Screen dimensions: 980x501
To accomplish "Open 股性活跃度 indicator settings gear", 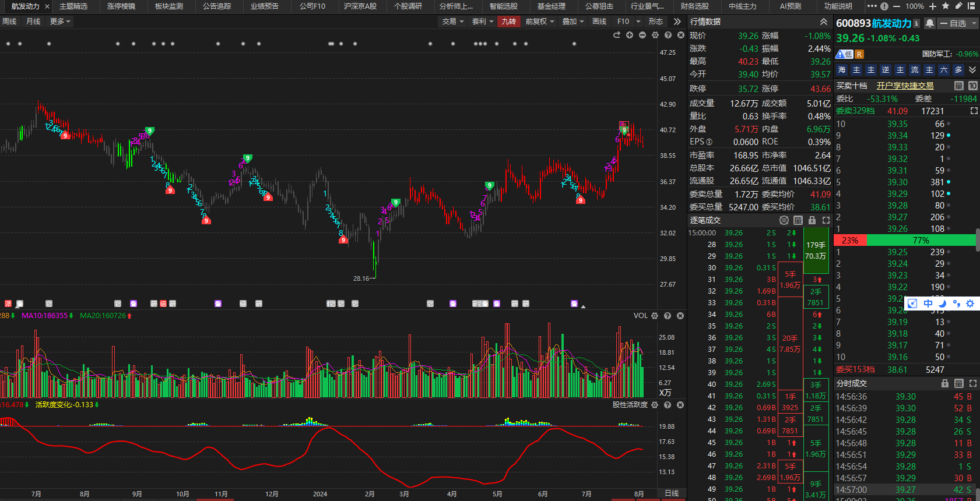I will (655, 405).
